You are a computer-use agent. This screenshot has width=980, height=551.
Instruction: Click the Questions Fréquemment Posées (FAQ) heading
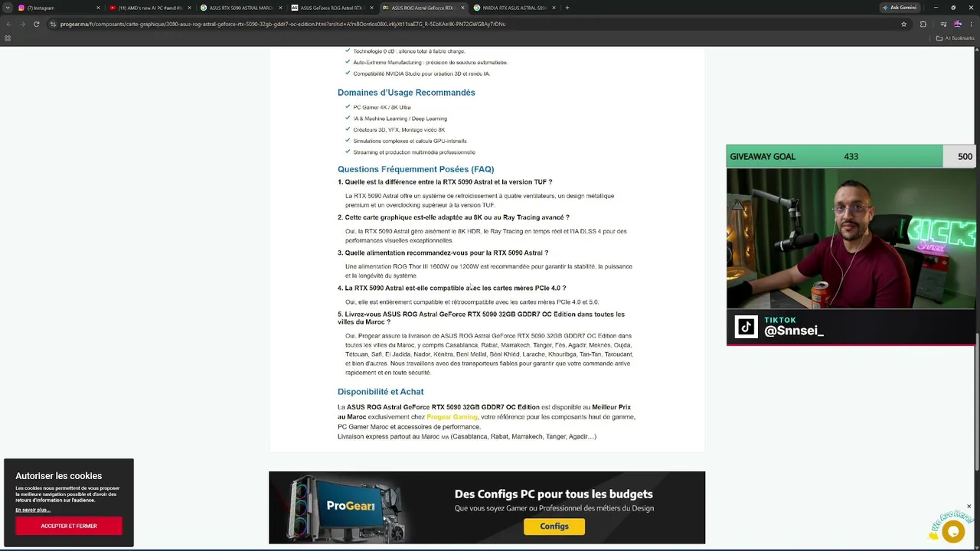pos(416,169)
